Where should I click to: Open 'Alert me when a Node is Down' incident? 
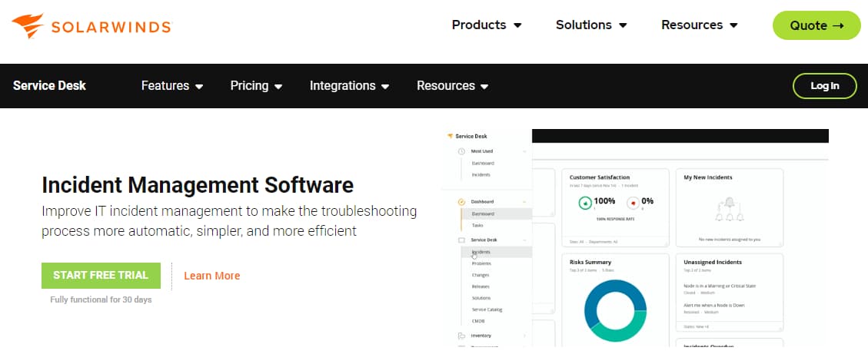(714, 306)
